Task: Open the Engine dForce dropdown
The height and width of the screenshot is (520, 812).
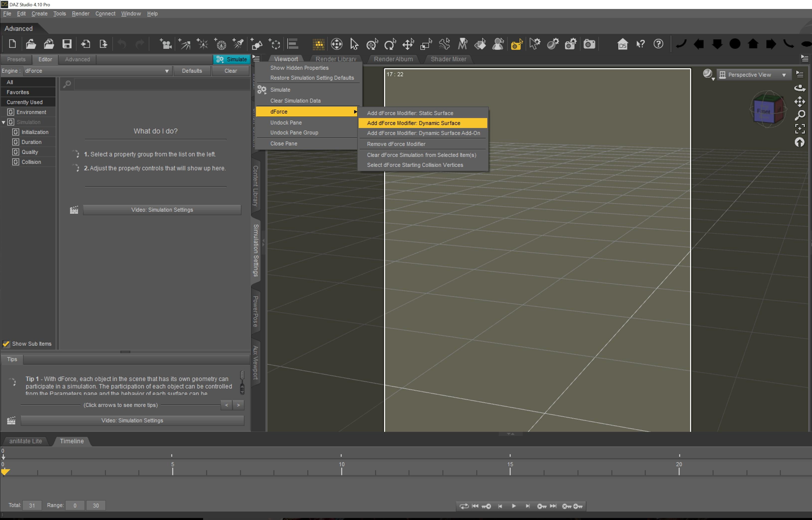Action: 97,71
